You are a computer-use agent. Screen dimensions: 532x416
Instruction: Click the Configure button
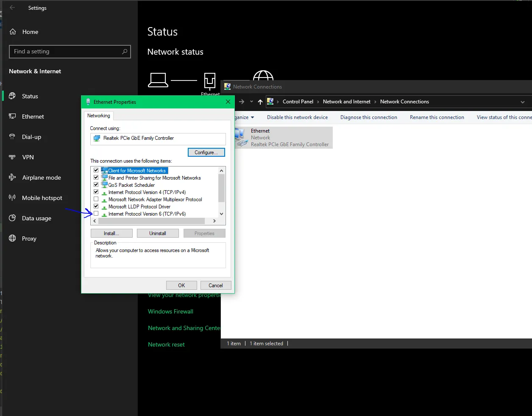point(206,153)
